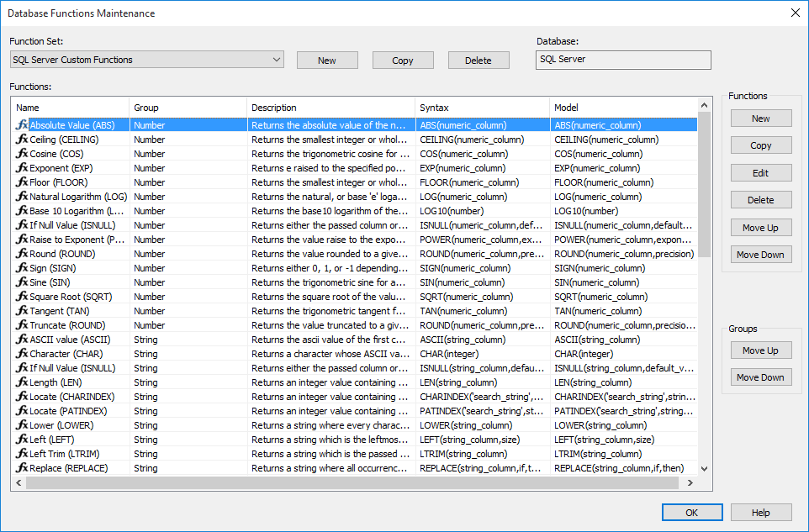Click the fx icon for Tangent (TAN)

point(22,311)
